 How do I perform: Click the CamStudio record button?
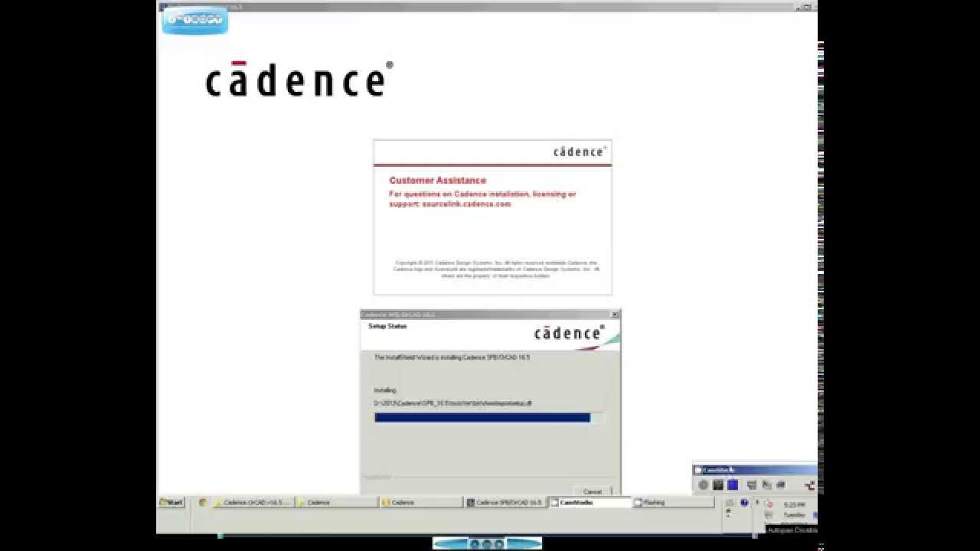(x=704, y=484)
